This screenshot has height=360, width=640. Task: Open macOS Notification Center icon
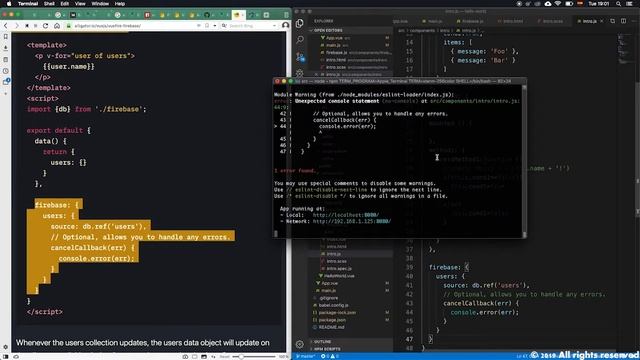630,4
